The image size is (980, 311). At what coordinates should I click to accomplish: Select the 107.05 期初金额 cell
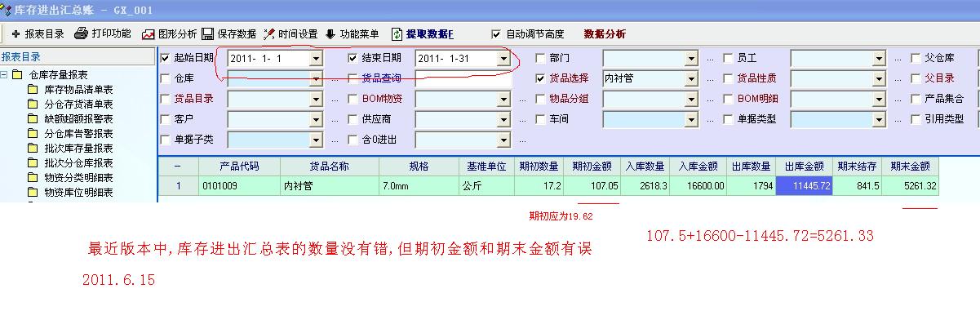coord(593,186)
